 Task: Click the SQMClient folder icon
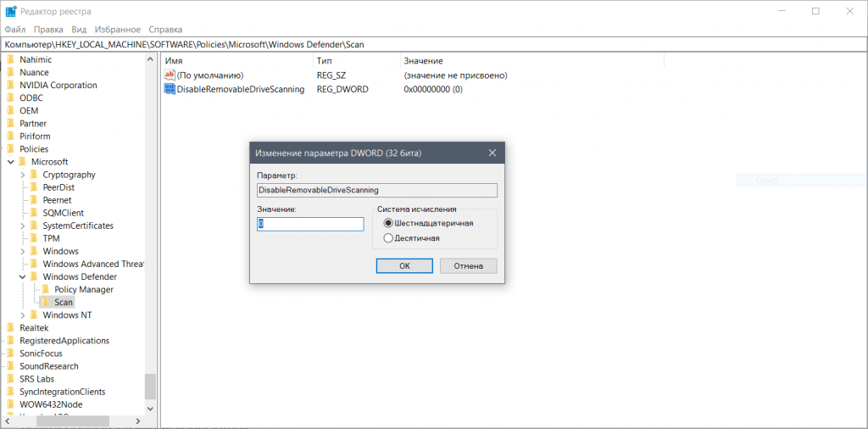pos(34,213)
